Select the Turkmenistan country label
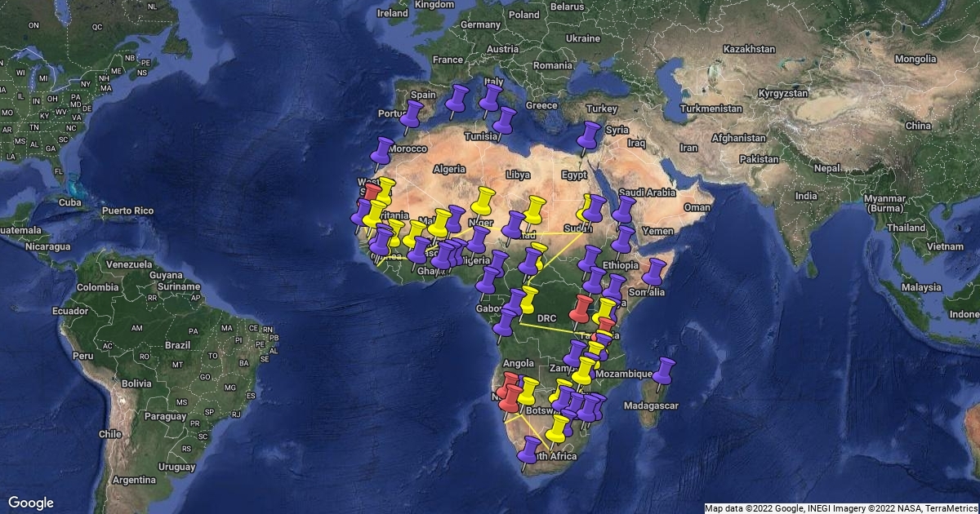 coord(711,109)
